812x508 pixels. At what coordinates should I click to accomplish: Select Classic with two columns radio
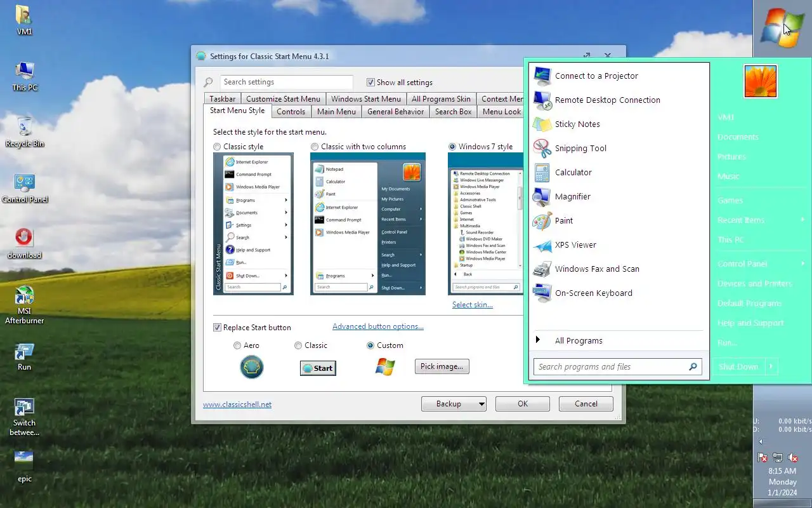(315, 147)
